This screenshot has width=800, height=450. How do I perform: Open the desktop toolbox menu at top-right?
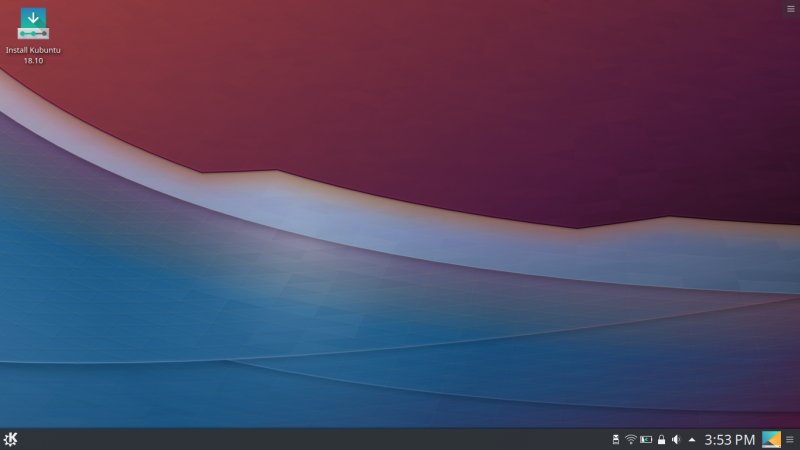tap(791, 9)
